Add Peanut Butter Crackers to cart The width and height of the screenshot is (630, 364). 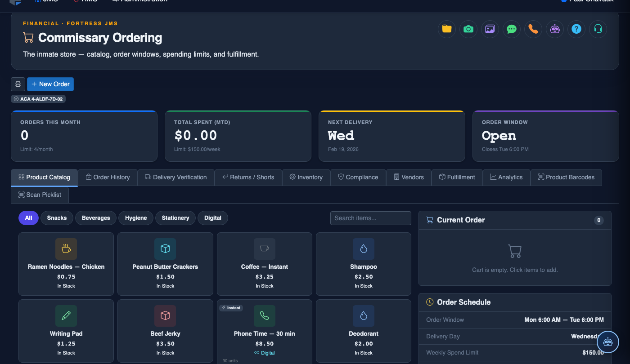click(165, 264)
